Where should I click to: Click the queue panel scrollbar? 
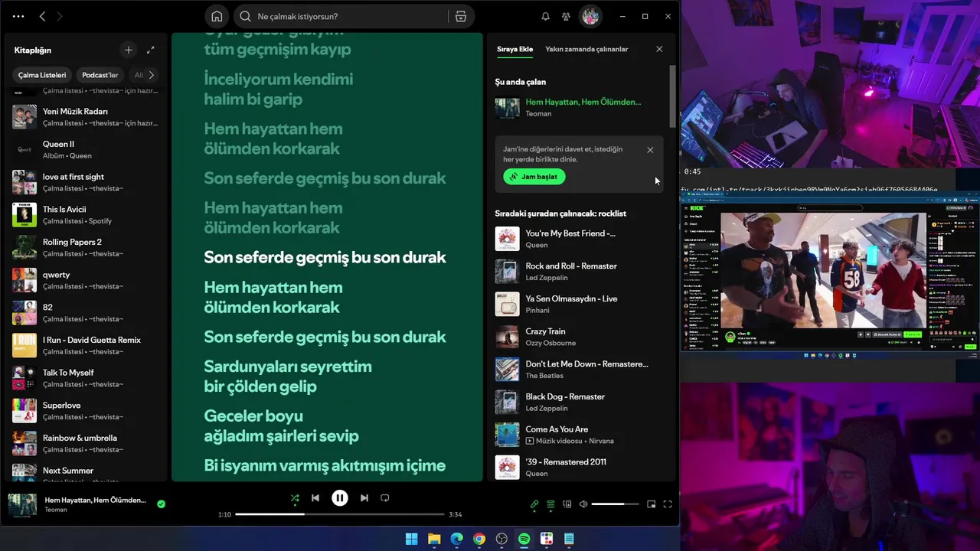coord(672,96)
